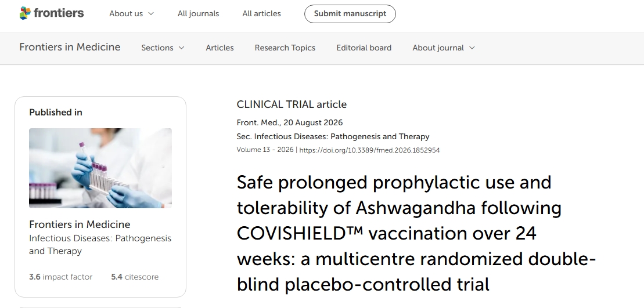Click Infectious Diseases: Pathogenesis and Therapy card text
Viewport: 644px width, 308px height.
click(x=100, y=244)
